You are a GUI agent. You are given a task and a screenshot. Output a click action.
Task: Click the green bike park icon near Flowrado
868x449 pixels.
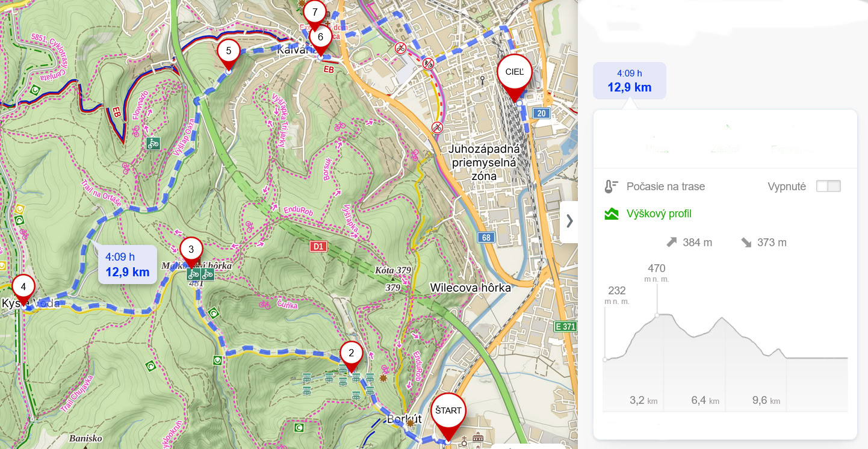153,143
